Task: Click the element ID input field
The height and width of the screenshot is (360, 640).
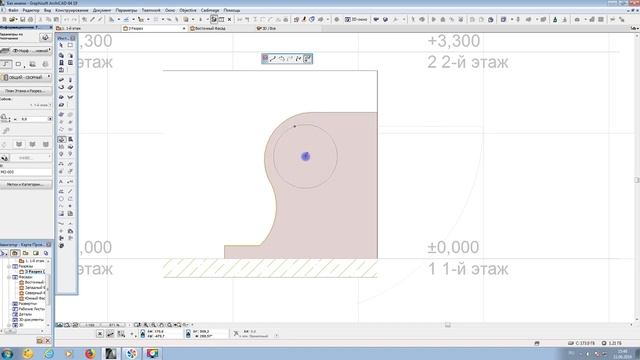Action: [x=26, y=172]
